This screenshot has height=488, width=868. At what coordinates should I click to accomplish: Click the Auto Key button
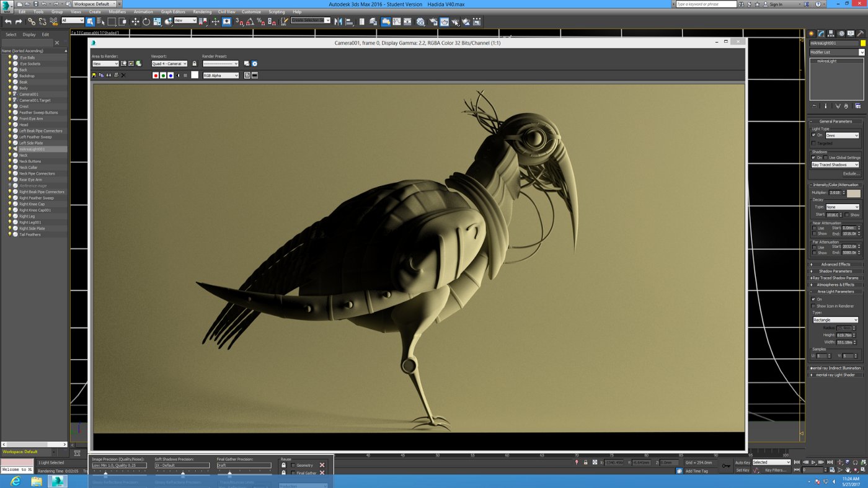click(742, 463)
